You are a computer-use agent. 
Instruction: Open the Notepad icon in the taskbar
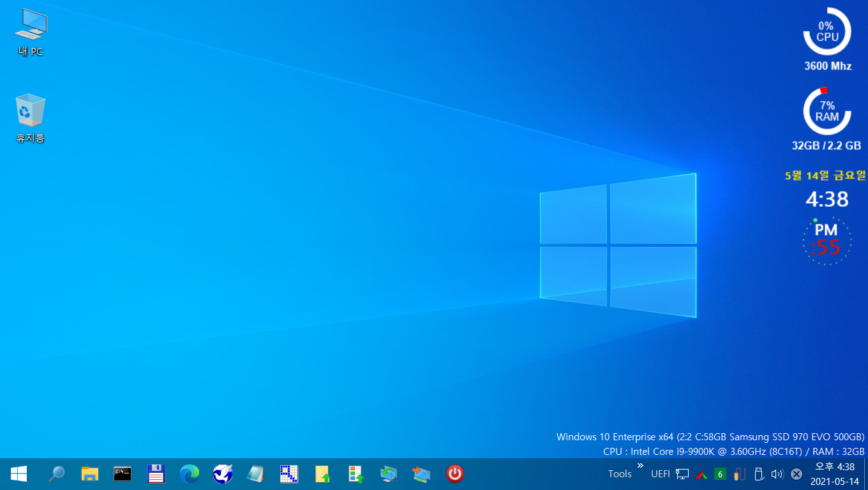point(255,473)
